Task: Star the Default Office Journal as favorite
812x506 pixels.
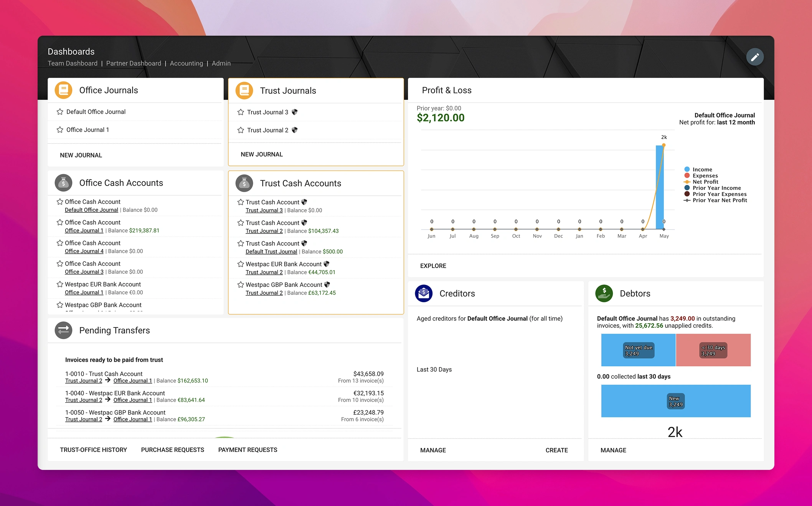Action: 60,112
